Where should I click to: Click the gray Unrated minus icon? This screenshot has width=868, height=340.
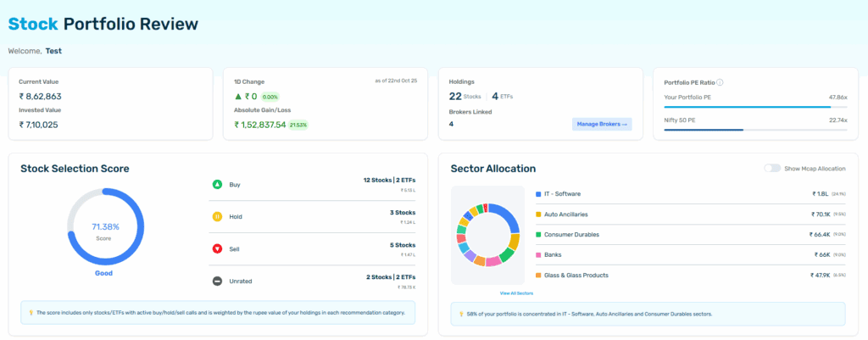point(217,281)
